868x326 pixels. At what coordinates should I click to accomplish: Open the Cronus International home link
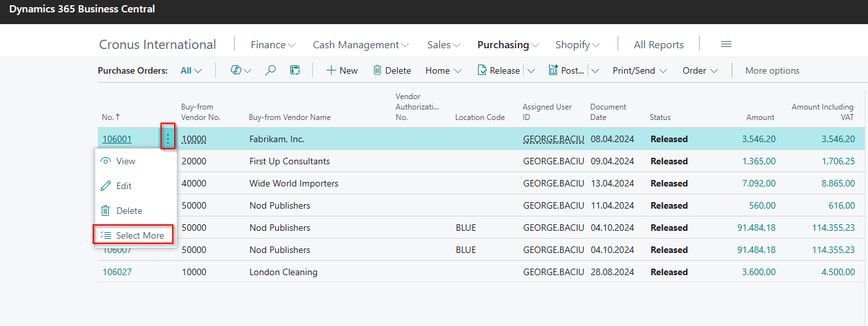pos(157,44)
